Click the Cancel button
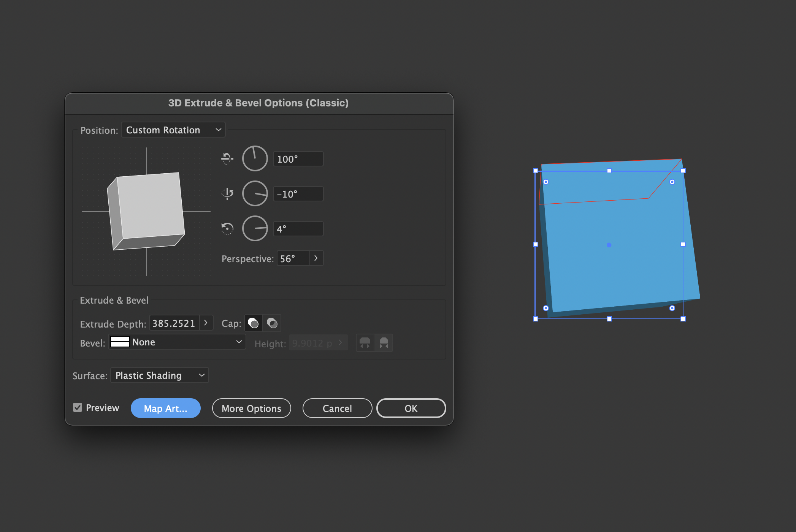The height and width of the screenshot is (532, 796). tap(338, 408)
